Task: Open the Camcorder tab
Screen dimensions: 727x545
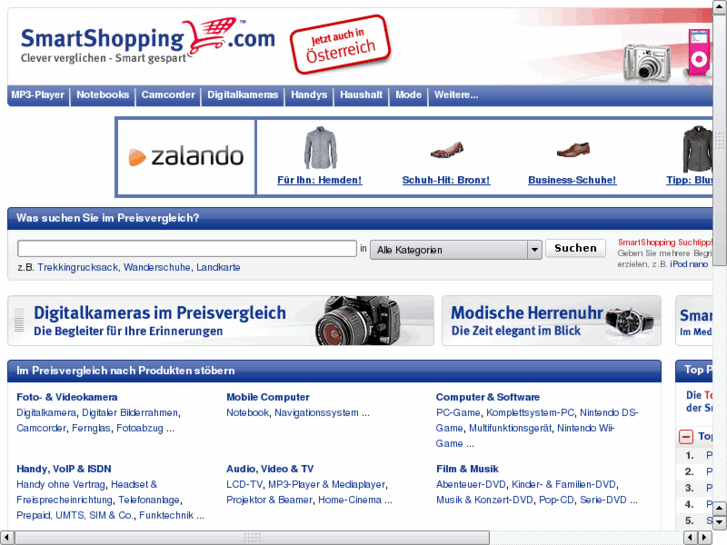Action: click(168, 95)
